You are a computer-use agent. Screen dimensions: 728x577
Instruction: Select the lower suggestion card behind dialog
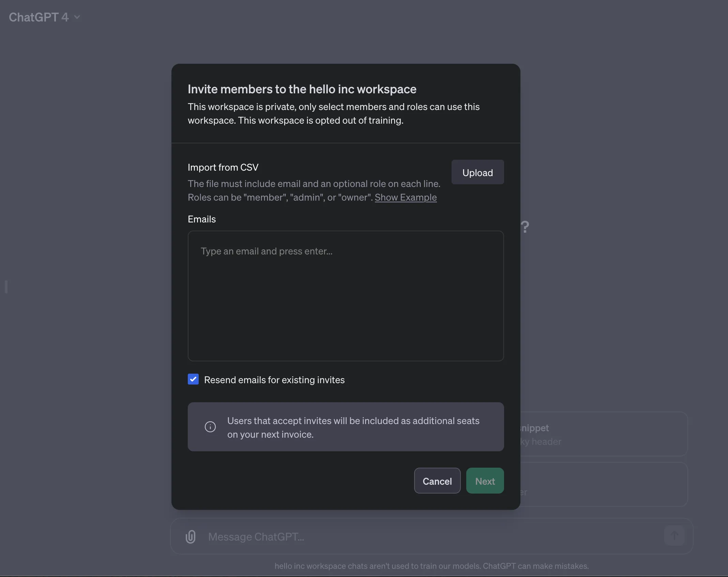click(x=603, y=484)
